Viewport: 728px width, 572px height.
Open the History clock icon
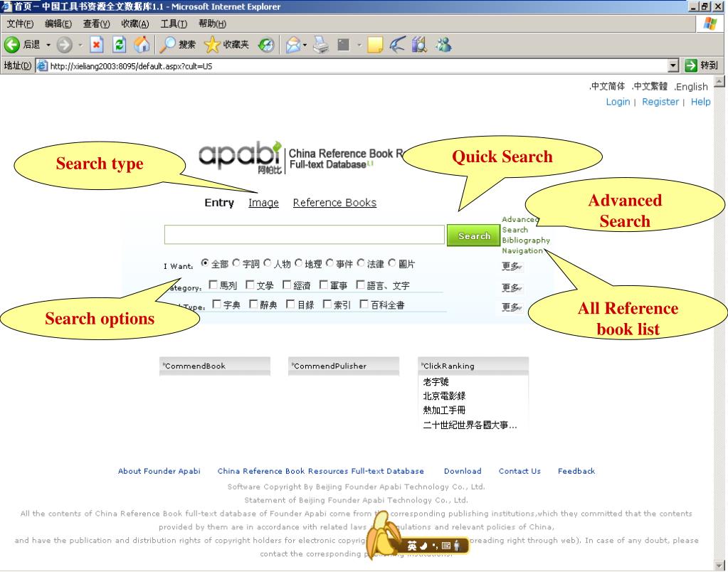(x=266, y=45)
